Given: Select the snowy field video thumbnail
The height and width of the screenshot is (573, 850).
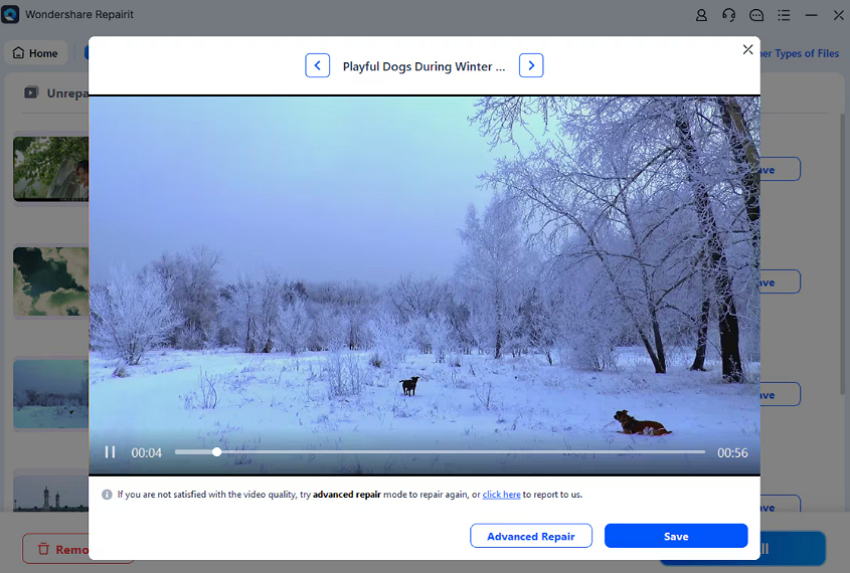Looking at the screenshot, I should (x=50, y=394).
